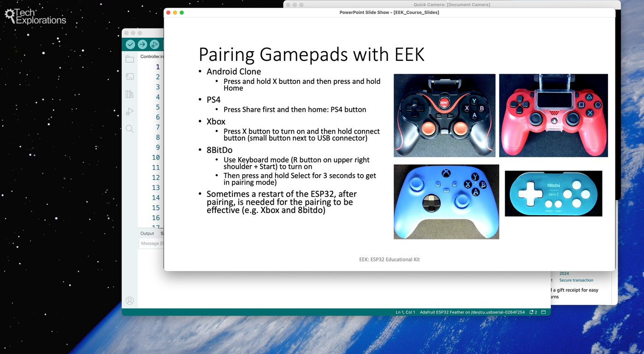Click the Ln 1, Col 1 cursor position indicator
Viewport: 644px width, 354px height.
click(x=405, y=312)
